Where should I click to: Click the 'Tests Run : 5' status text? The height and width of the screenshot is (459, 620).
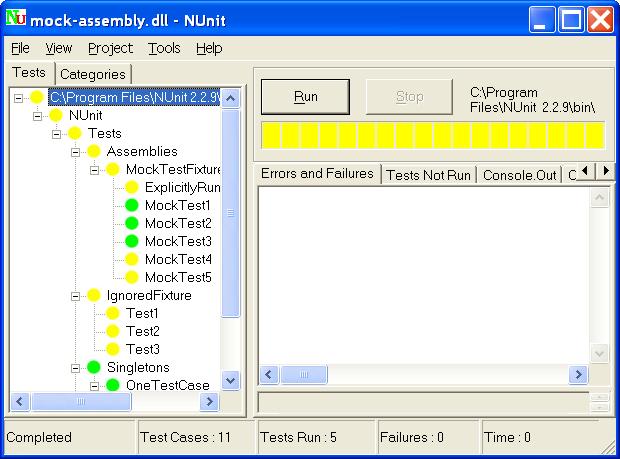tap(298, 437)
